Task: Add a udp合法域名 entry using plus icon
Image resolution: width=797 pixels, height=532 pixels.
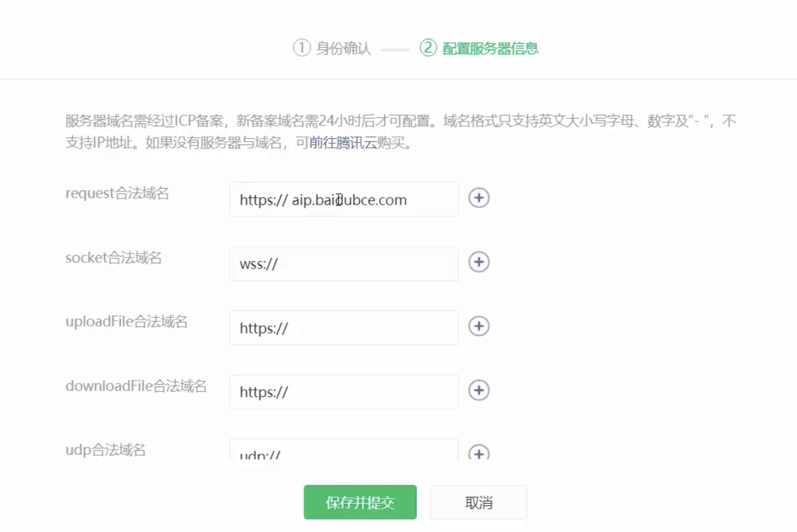Action: tap(479, 454)
